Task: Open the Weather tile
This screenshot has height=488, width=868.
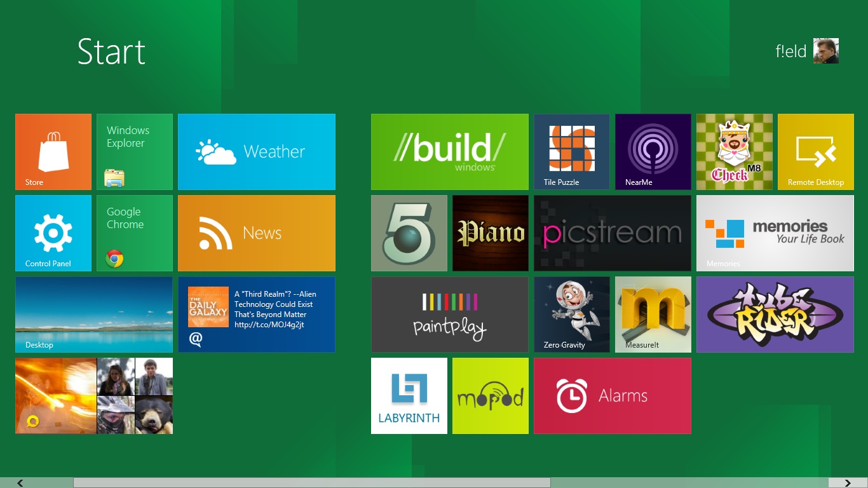Action: (257, 152)
